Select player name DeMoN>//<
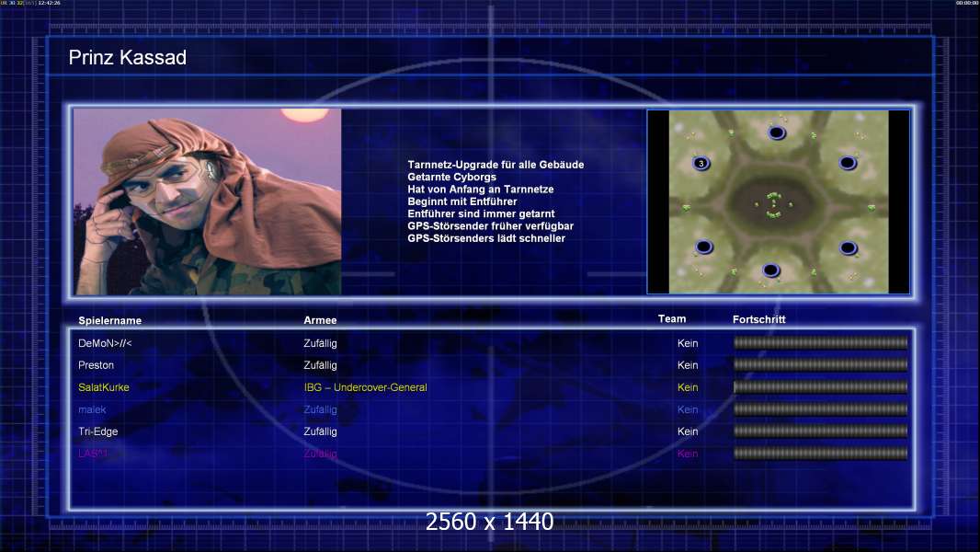 [105, 343]
